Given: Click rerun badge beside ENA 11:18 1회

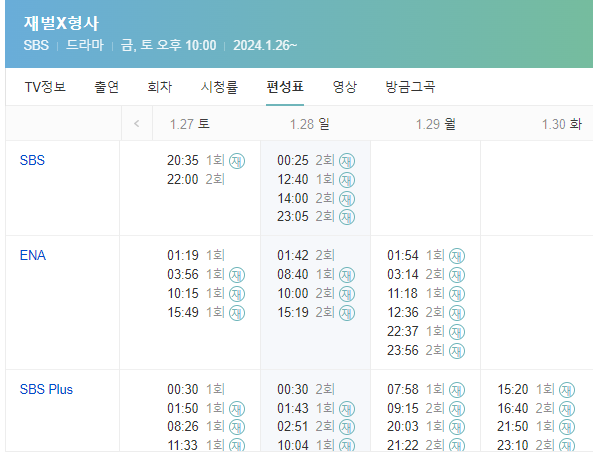Looking at the screenshot, I should click(456, 293).
